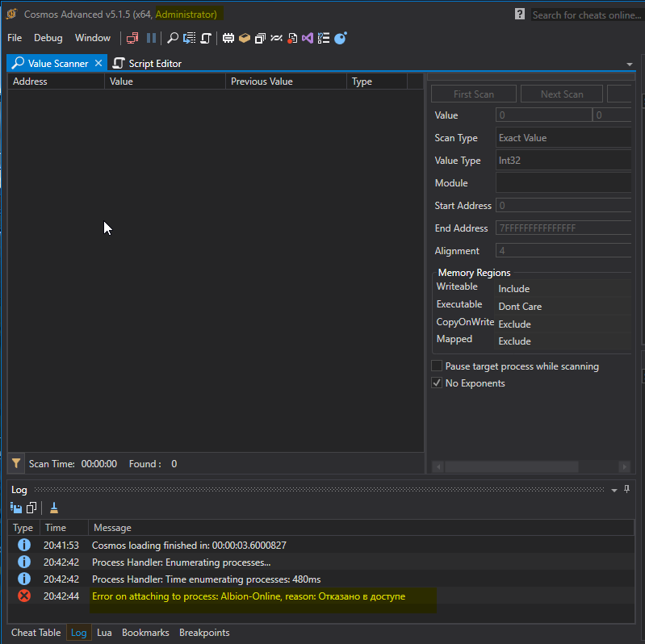Click the results Value column header
Viewport: 645px width, 644px height.
pos(165,82)
